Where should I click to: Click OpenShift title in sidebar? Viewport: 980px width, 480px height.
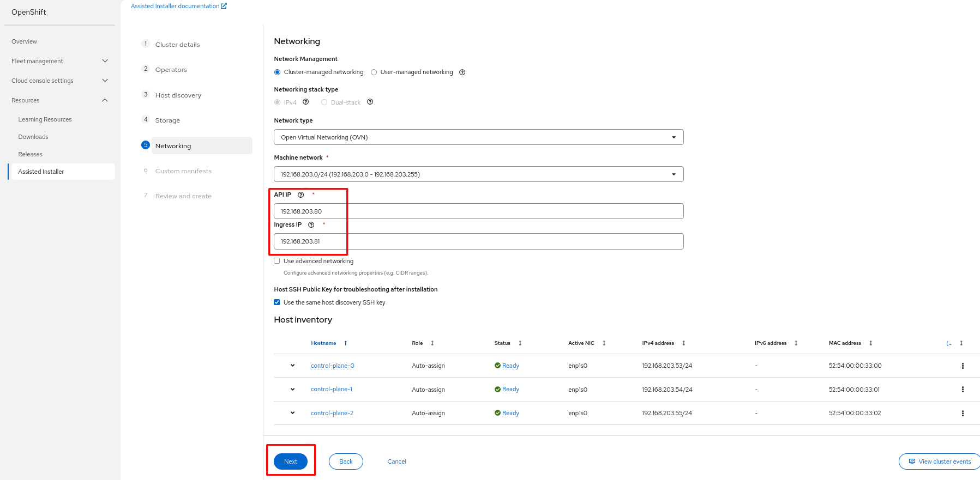pos(28,12)
